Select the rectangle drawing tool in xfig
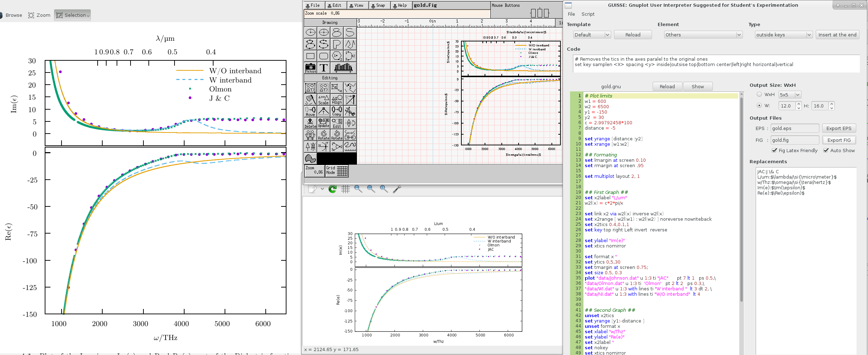 pyautogui.click(x=310, y=56)
